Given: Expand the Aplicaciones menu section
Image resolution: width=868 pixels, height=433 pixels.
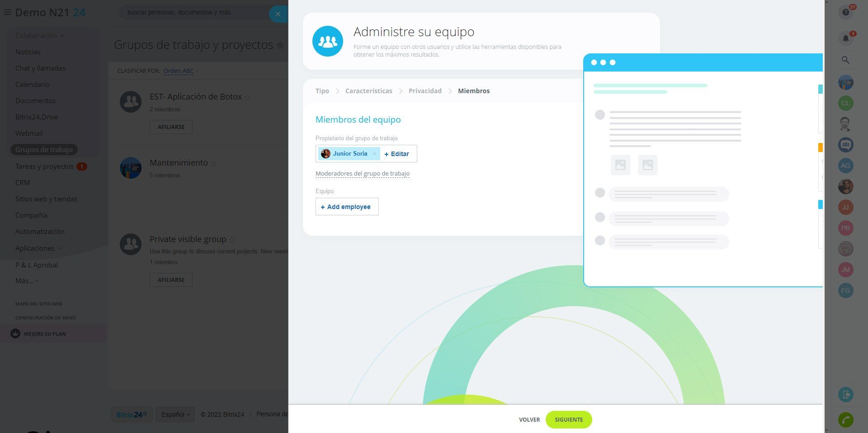Looking at the screenshot, I should [39, 248].
